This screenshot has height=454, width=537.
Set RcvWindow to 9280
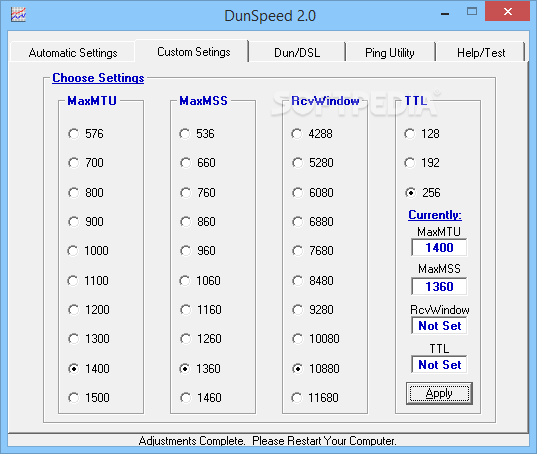313,310
